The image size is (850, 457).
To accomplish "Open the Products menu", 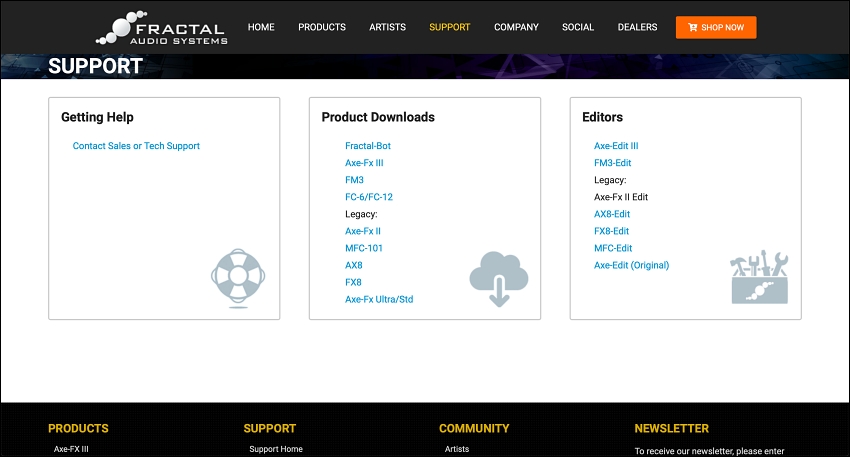I will tap(322, 27).
